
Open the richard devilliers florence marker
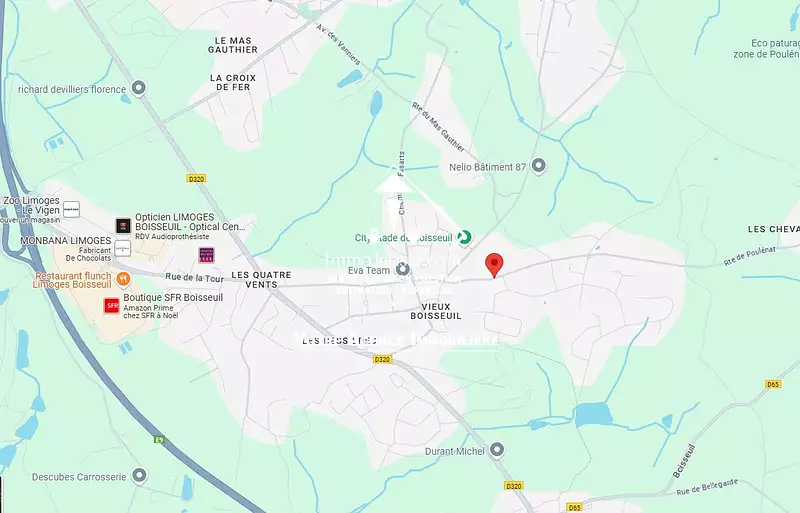(x=139, y=88)
